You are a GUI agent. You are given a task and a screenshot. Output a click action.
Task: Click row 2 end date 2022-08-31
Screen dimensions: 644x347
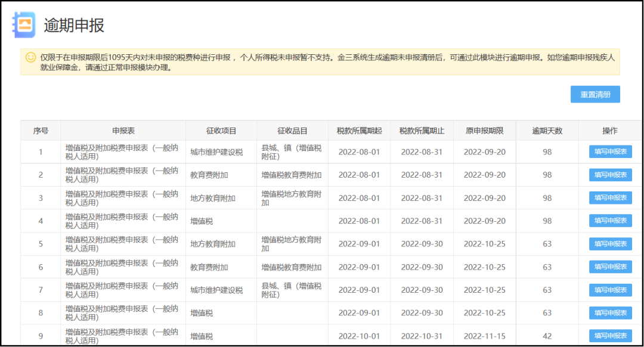(422, 175)
